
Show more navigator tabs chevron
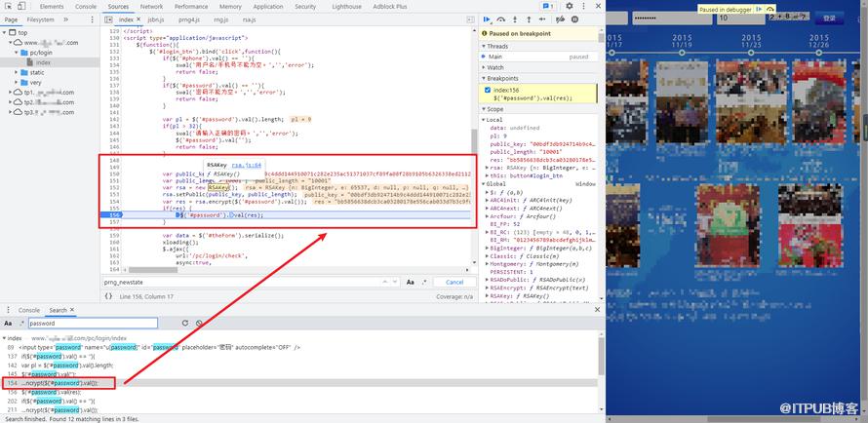[x=66, y=19]
